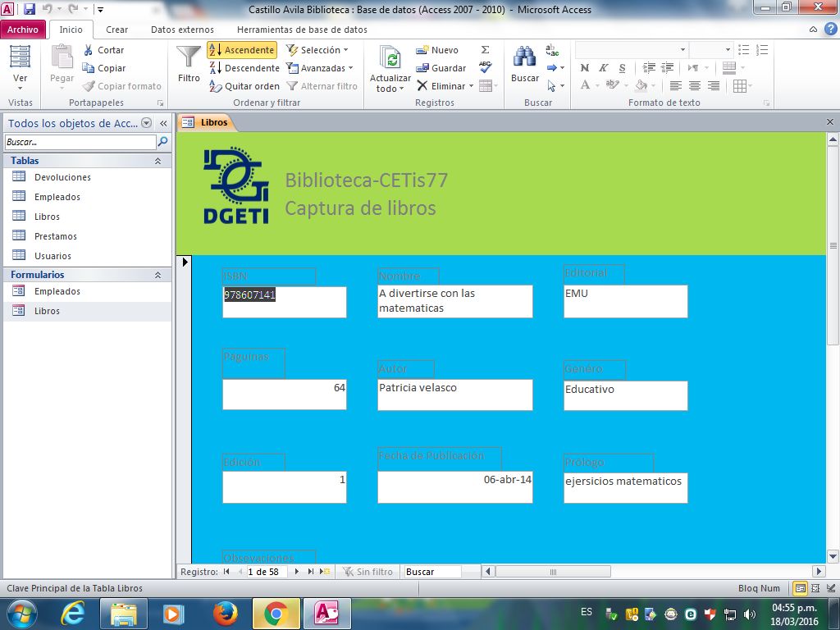Toggle Descendente sort order
This screenshot has height=630, width=840.
[244, 68]
